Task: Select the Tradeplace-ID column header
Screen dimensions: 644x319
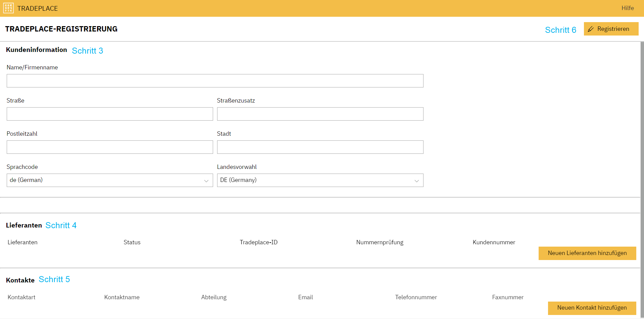Action: pyautogui.click(x=258, y=242)
